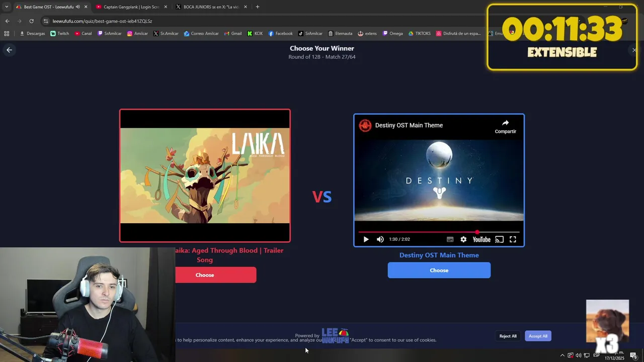This screenshot has width=644, height=362.
Task: Open the Destiny channel avatar icon
Action: (x=365, y=125)
